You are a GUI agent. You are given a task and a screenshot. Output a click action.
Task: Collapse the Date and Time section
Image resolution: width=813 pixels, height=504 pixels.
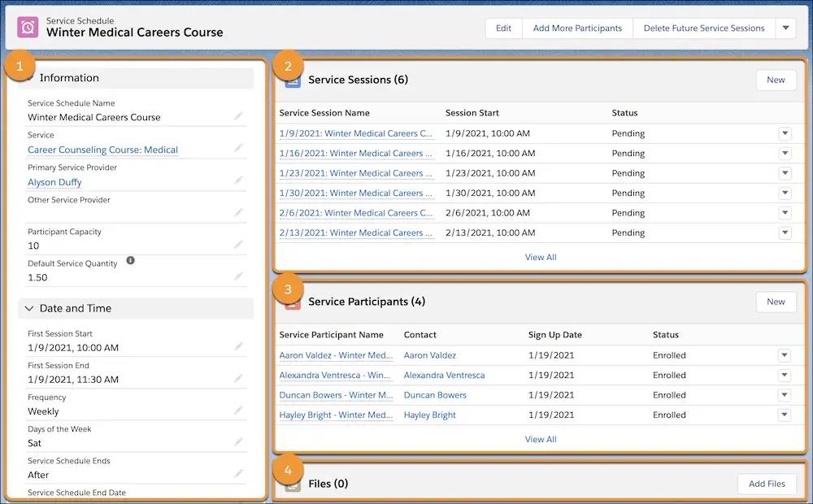point(30,308)
